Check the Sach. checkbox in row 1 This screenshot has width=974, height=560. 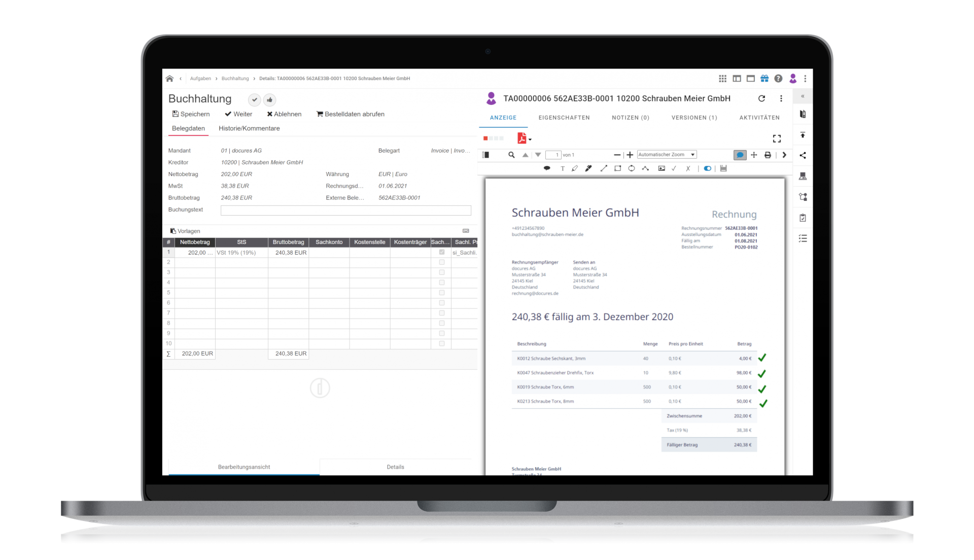pyautogui.click(x=441, y=252)
